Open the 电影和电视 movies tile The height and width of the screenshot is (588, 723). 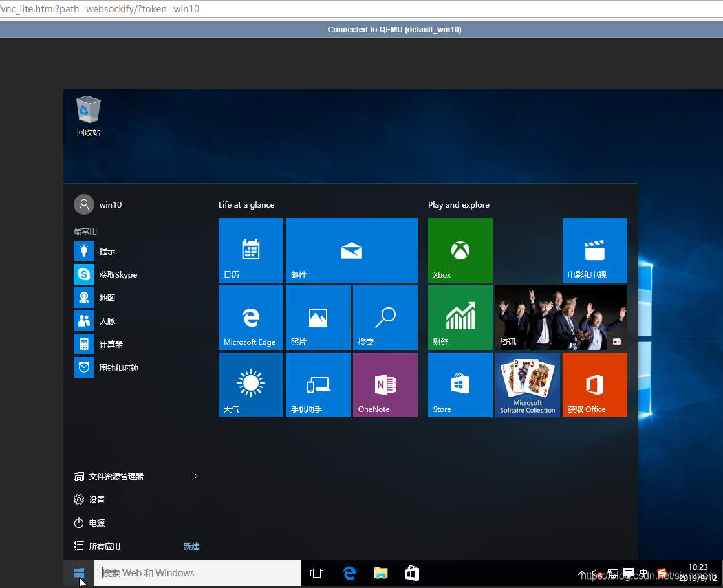pyautogui.click(x=595, y=250)
